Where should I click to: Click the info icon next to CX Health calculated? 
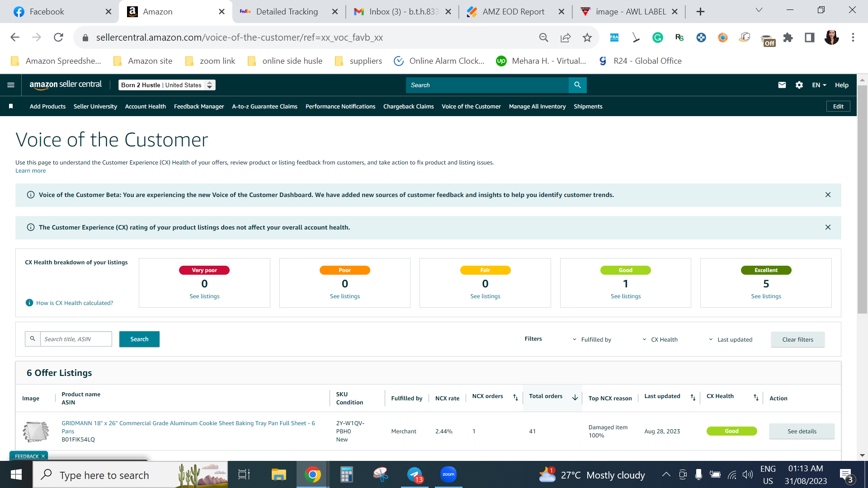[29, 303]
